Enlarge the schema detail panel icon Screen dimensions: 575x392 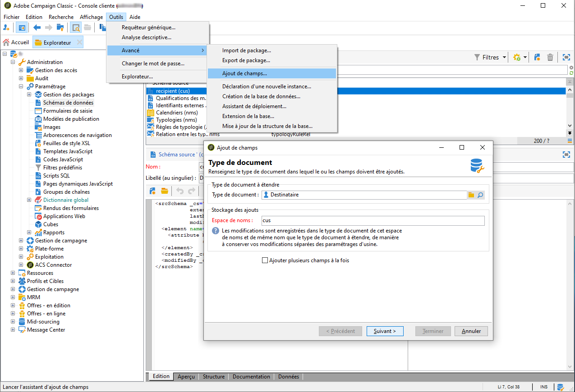566,154
